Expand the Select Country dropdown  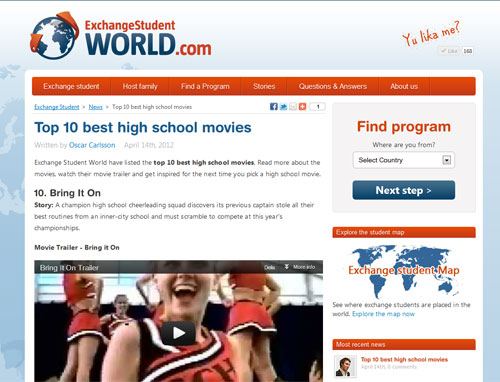click(x=404, y=160)
